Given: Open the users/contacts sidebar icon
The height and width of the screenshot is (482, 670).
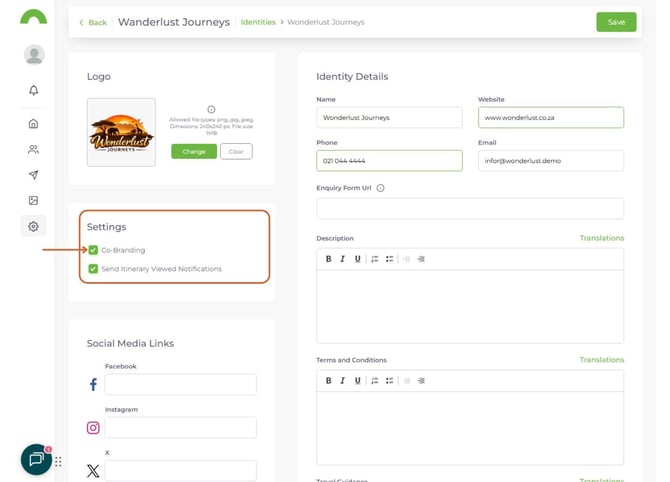Looking at the screenshot, I should pyautogui.click(x=33, y=149).
